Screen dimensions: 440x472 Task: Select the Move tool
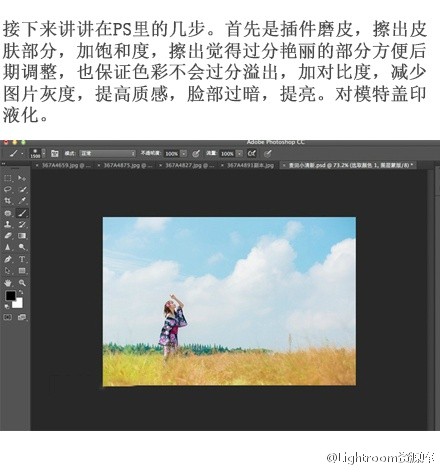pyautogui.click(x=22, y=178)
